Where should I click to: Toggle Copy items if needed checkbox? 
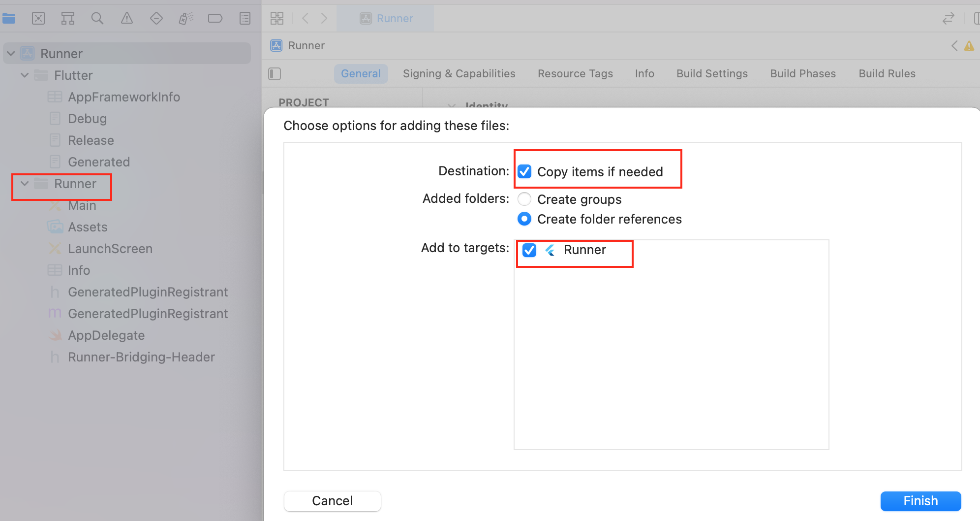pyautogui.click(x=524, y=171)
